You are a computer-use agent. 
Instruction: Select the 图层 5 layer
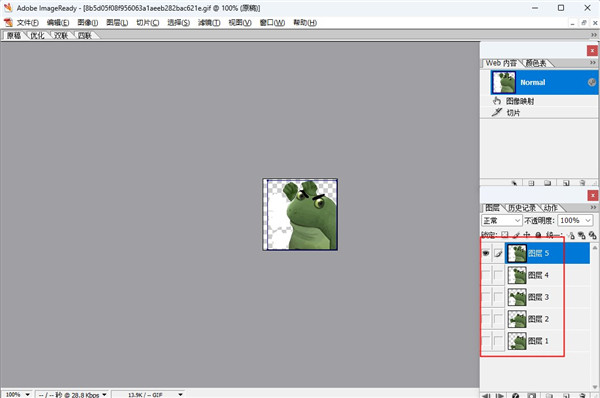(548, 253)
